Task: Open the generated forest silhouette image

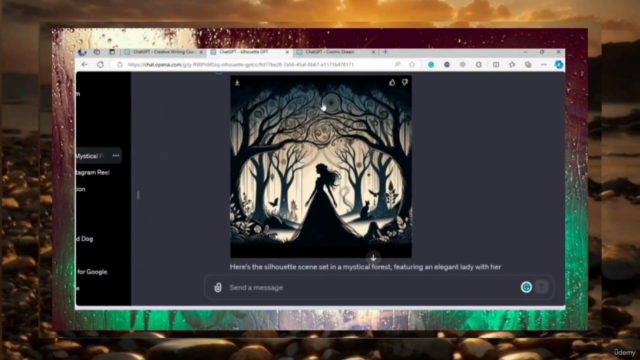Action: [x=321, y=167]
